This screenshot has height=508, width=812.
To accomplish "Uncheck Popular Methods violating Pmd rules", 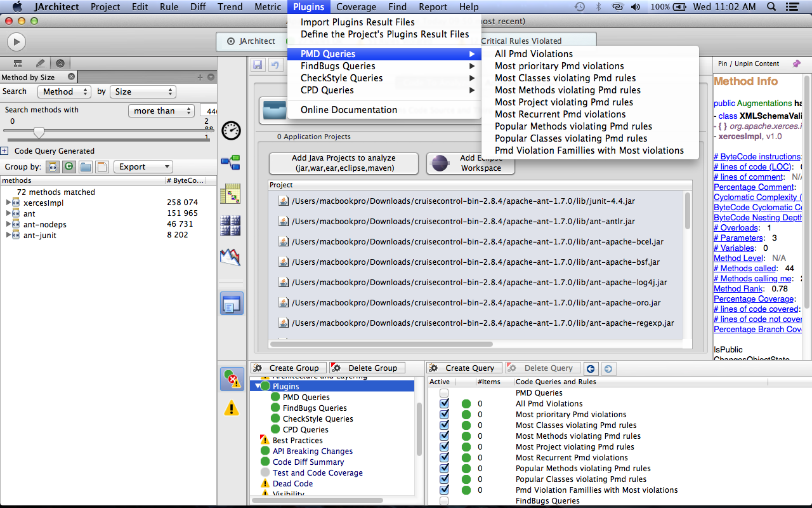I will (444, 469).
